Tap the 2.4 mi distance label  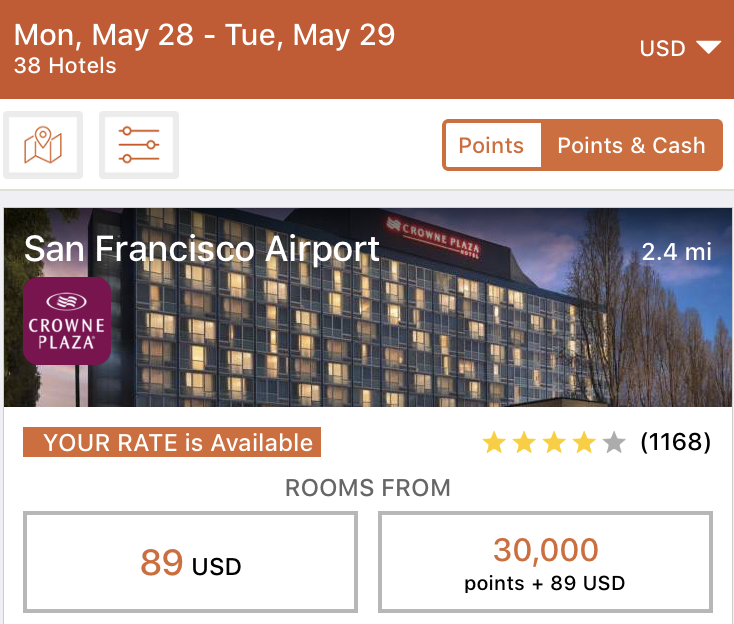coord(677,251)
